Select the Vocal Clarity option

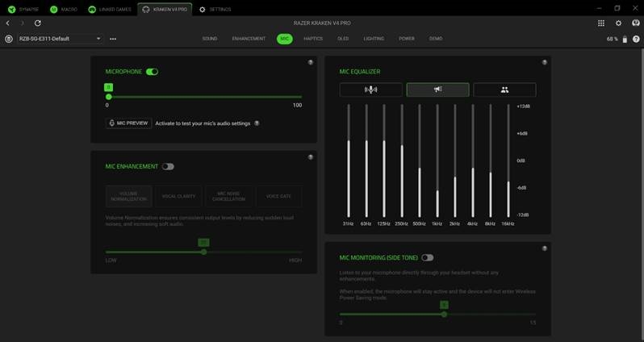[178, 196]
